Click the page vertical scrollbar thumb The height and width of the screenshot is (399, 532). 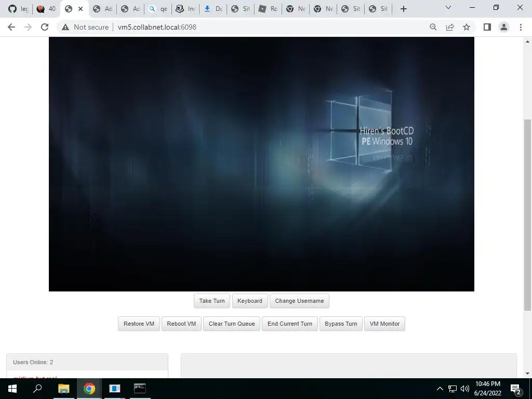527,215
